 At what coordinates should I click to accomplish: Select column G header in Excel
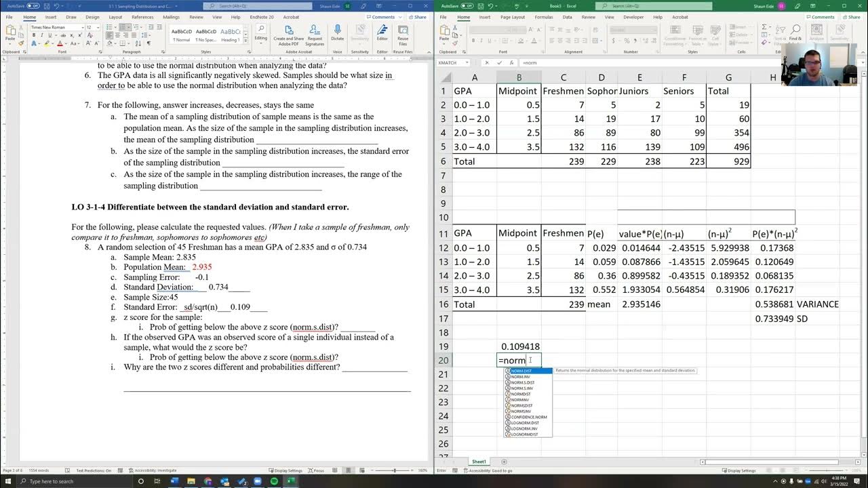pyautogui.click(x=728, y=77)
